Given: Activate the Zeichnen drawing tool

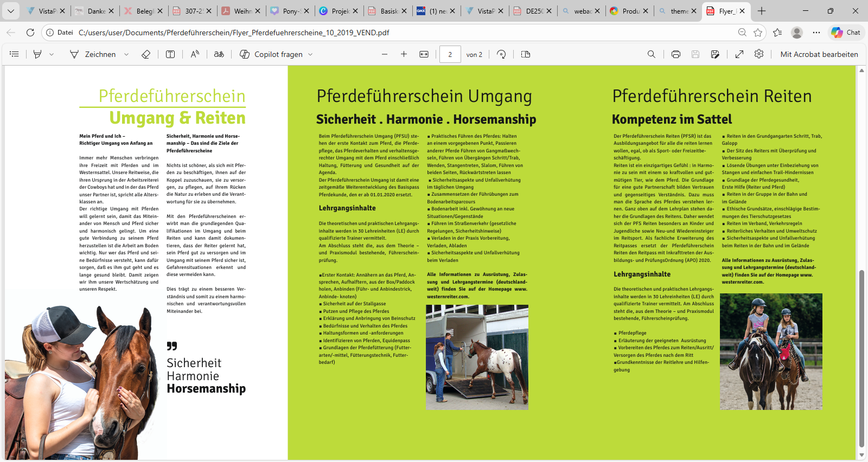Looking at the screenshot, I should (x=93, y=54).
